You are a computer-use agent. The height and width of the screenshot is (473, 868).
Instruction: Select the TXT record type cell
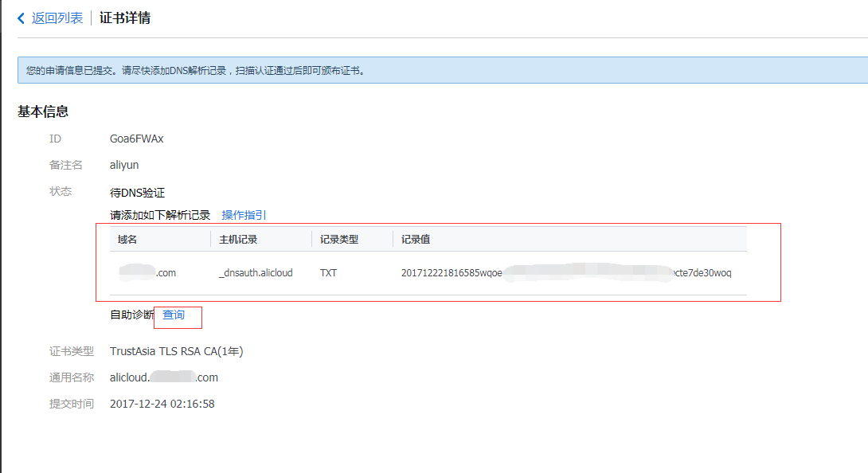pyautogui.click(x=328, y=273)
